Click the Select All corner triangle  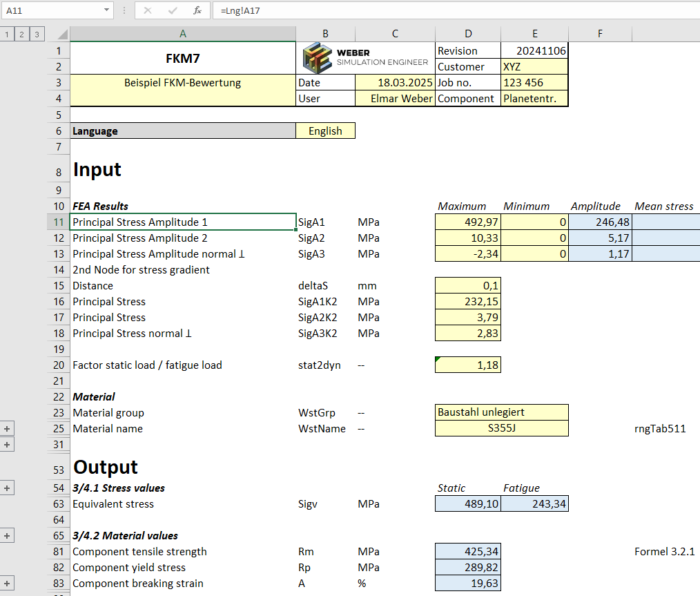click(62, 34)
